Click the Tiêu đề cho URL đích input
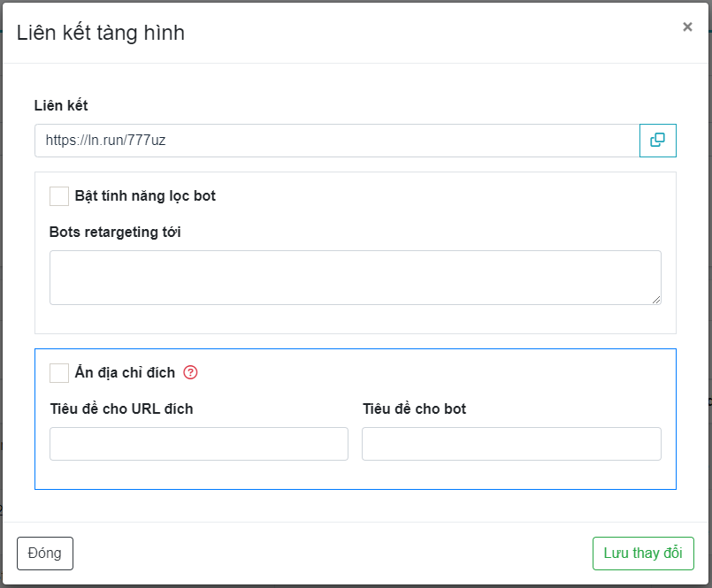 199,444
